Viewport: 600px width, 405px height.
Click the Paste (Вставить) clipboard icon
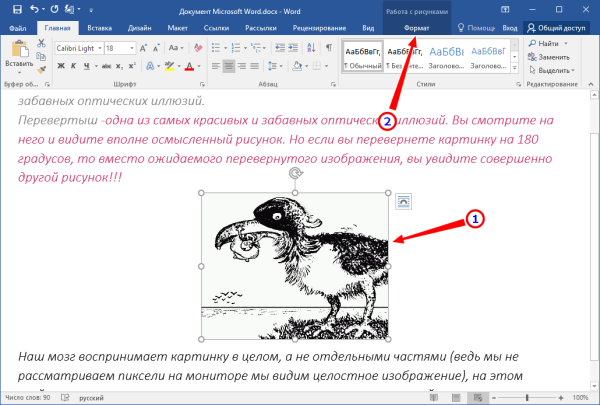(x=18, y=50)
